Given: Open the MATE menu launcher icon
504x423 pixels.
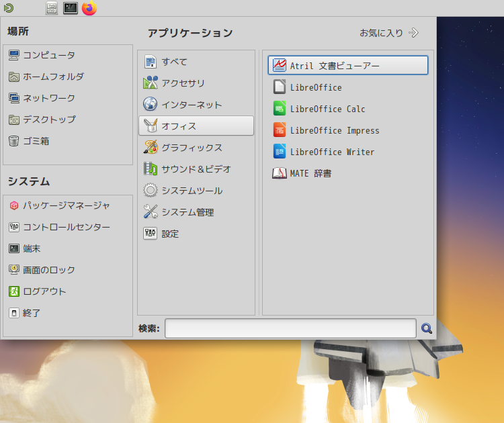Looking at the screenshot, I should tap(9, 8).
